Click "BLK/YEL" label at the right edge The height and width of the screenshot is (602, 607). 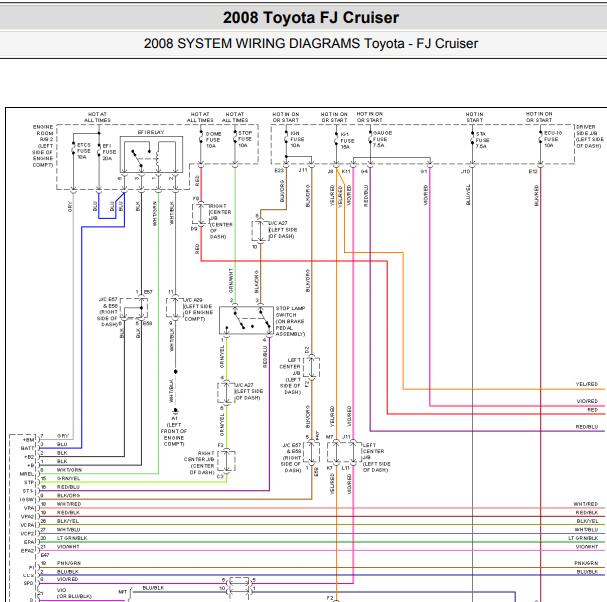(x=587, y=521)
